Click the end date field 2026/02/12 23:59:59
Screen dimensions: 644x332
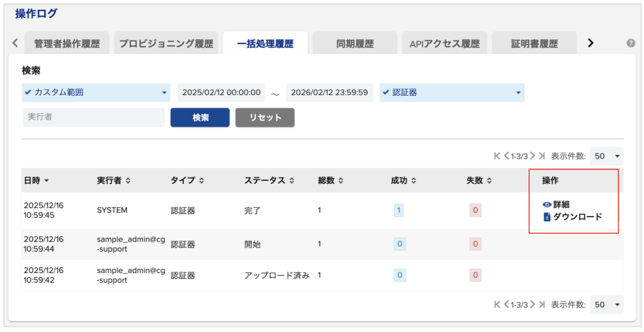[330, 93]
